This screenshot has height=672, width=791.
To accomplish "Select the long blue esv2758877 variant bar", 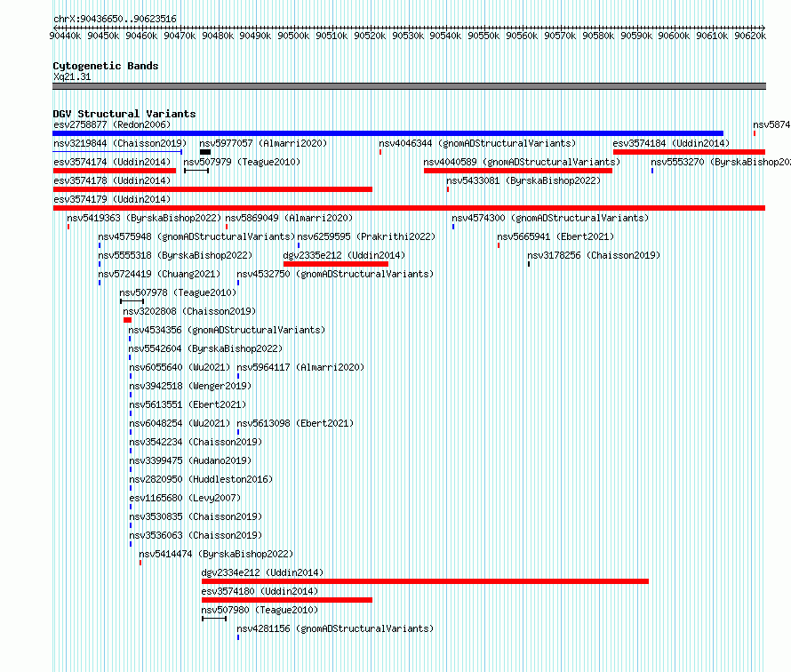I will pyautogui.click(x=388, y=133).
